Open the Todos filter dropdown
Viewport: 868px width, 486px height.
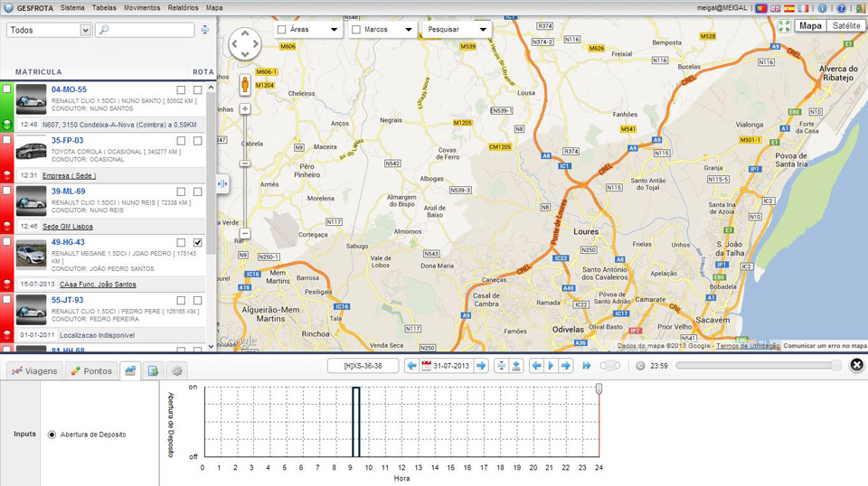(x=49, y=30)
